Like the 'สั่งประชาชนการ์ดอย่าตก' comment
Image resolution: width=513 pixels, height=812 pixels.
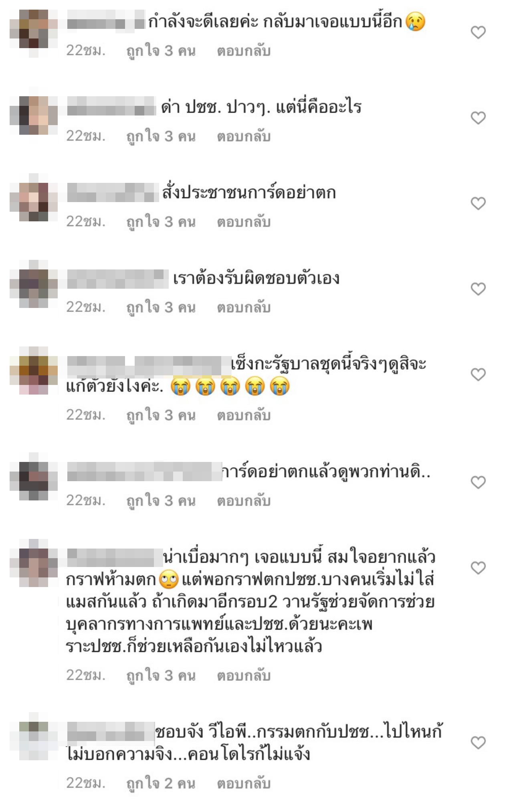(x=478, y=203)
